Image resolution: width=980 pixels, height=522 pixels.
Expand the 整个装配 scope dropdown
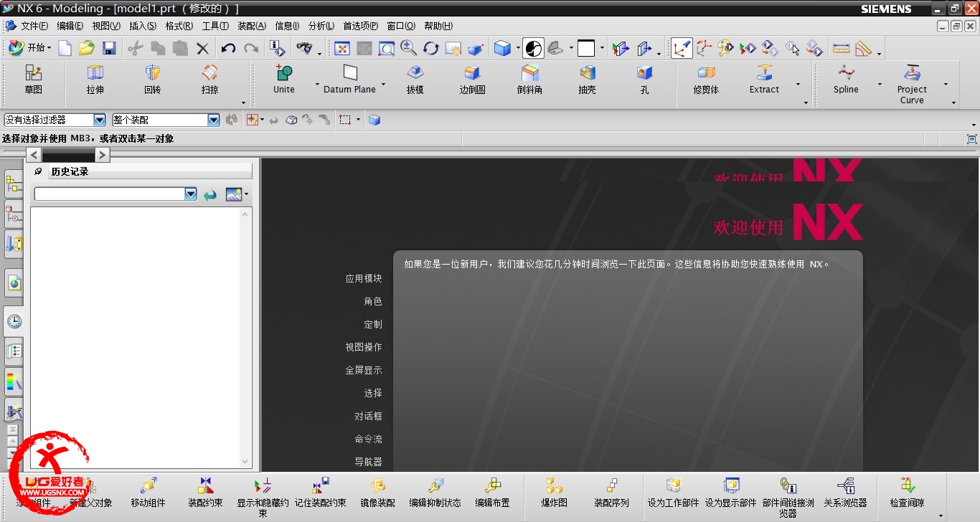pyautogui.click(x=213, y=120)
